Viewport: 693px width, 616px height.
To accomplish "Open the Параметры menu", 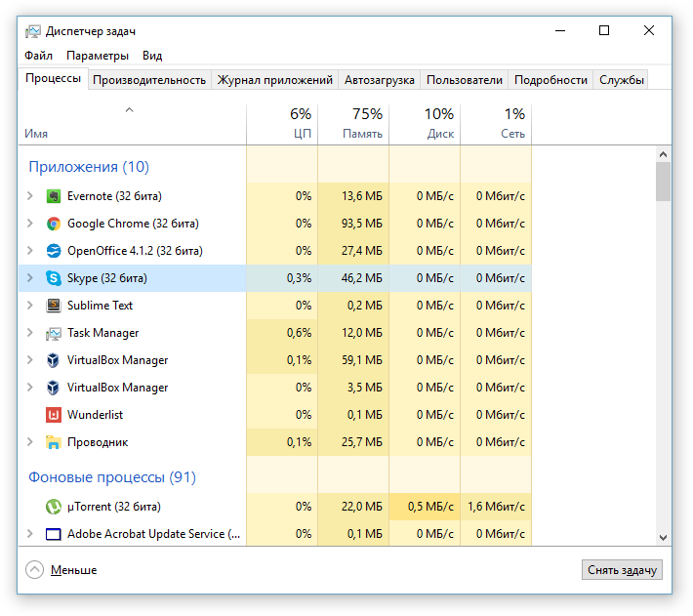I will (x=98, y=56).
